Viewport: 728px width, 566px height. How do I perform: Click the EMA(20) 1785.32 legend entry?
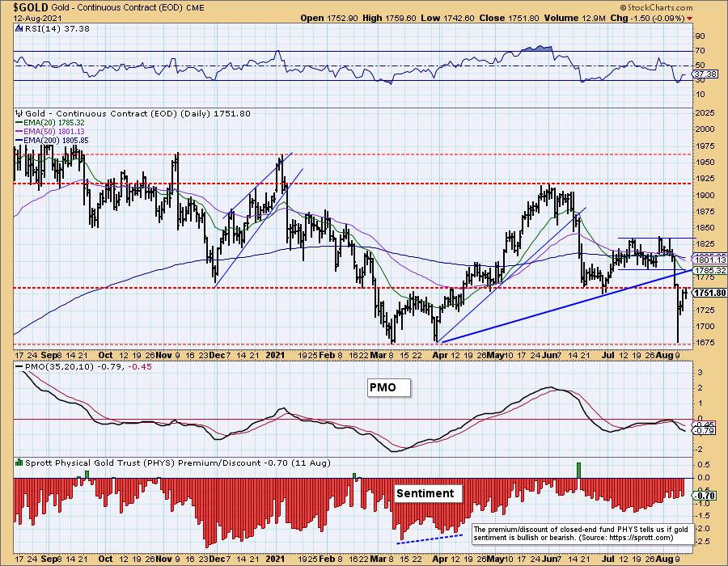click(50, 122)
